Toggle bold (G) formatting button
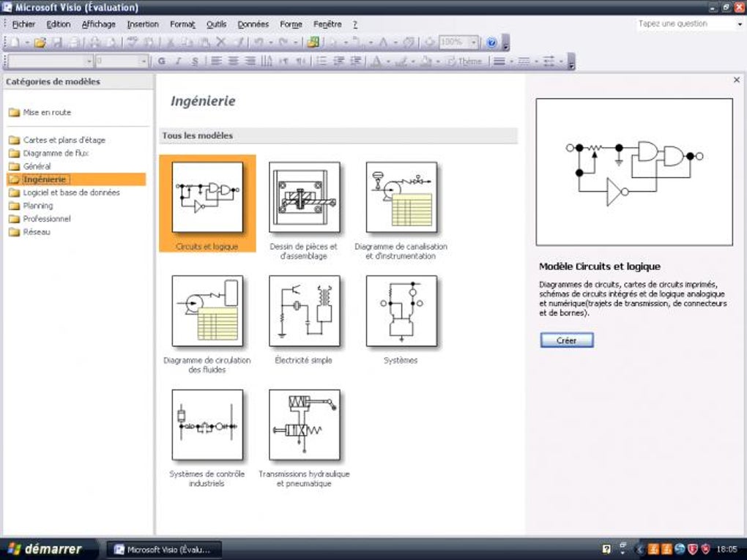Screen dimensions: 747x560 [162, 61]
